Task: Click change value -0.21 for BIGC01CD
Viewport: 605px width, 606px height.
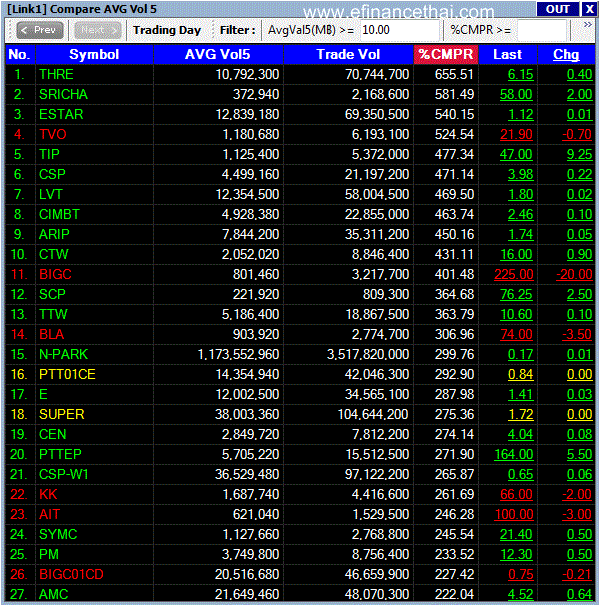Action: tap(577, 574)
